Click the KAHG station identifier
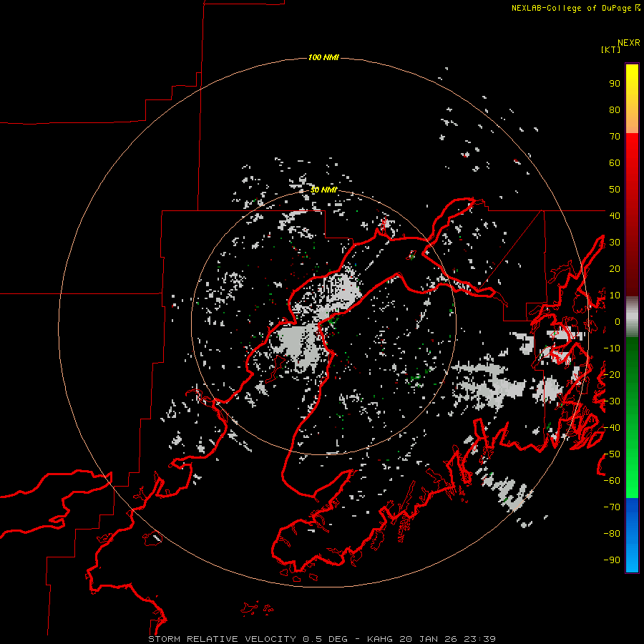 tap(381, 639)
